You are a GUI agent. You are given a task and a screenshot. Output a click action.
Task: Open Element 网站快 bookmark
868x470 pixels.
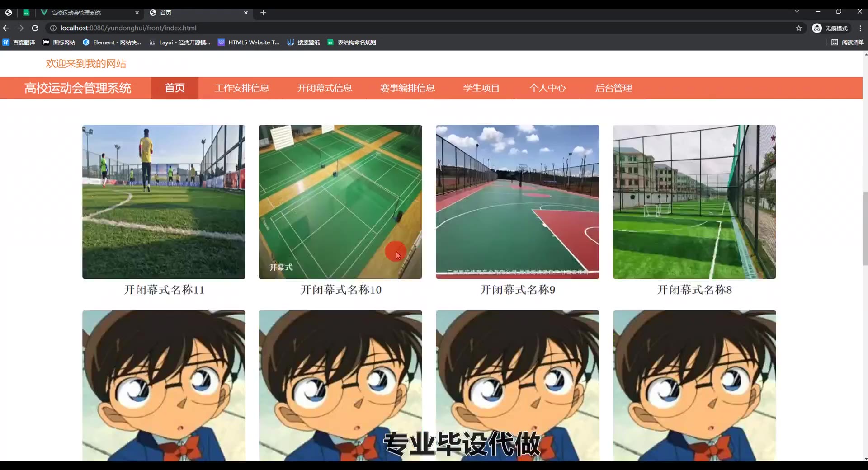click(x=112, y=42)
